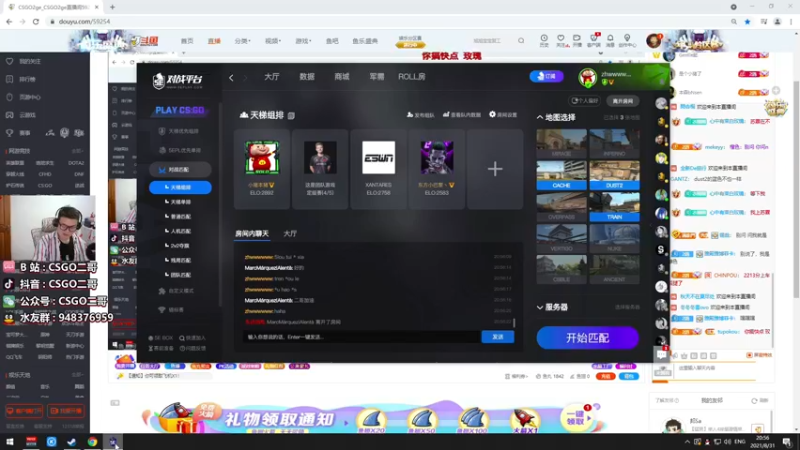Image resolution: width=800 pixels, height=450 pixels.
Task: Toggle the INFERNO map selection
Action: [614, 143]
